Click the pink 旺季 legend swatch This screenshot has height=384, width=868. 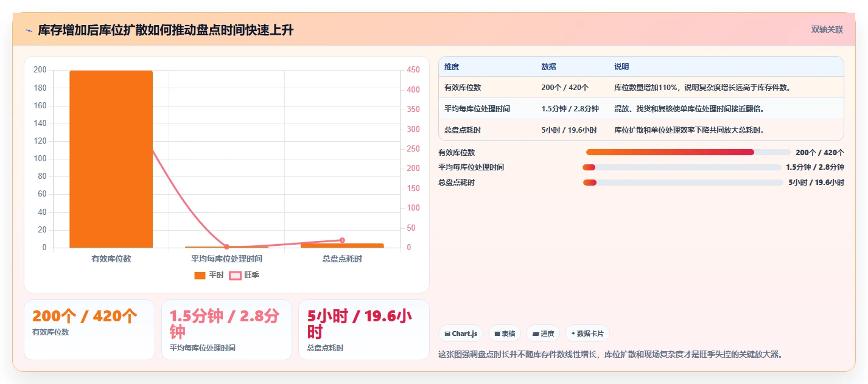[x=235, y=276]
